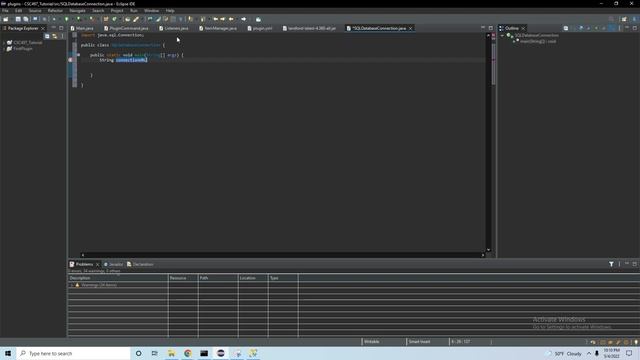The width and height of the screenshot is (640, 360).
Task: Click the New Java Class toolbar icon
Action: [115, 19]
